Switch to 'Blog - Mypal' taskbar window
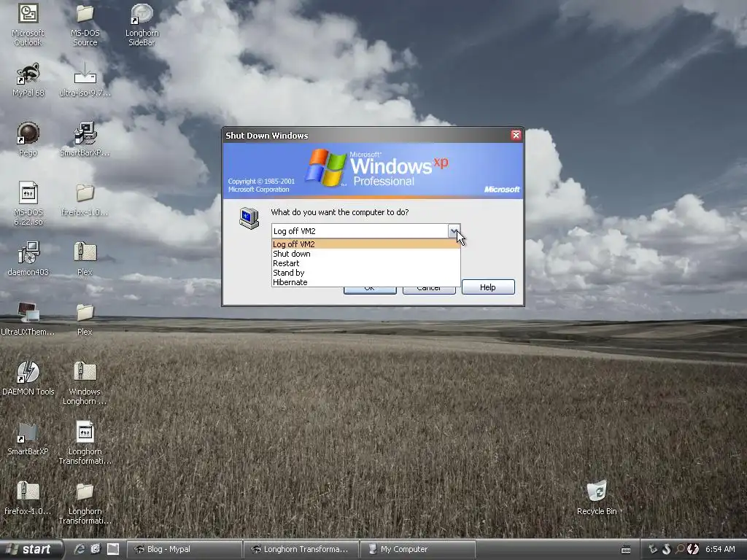The height and width of the screenshot is (560, 747). [184, 550]
